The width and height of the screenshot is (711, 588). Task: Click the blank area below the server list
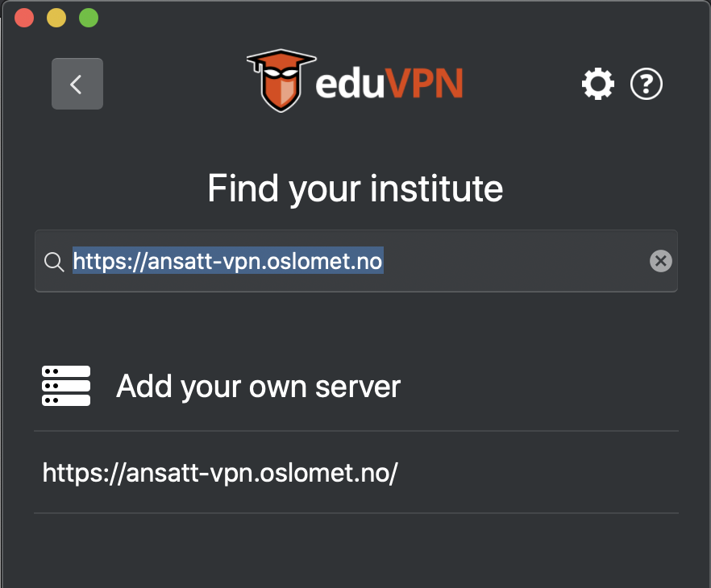click(356, 550)
